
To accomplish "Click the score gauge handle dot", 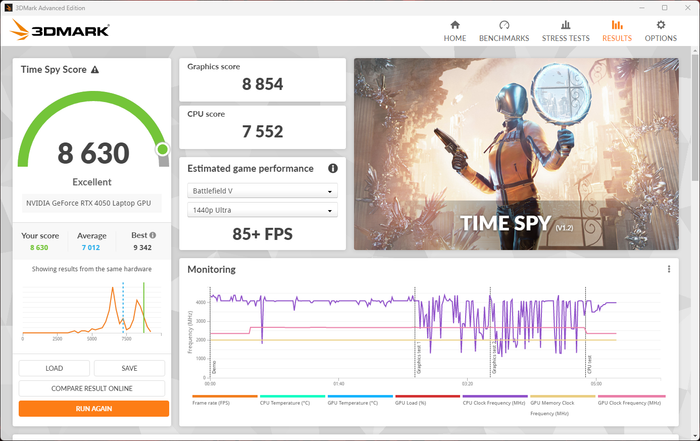I will pyautogui.click(x=162, y=149).
